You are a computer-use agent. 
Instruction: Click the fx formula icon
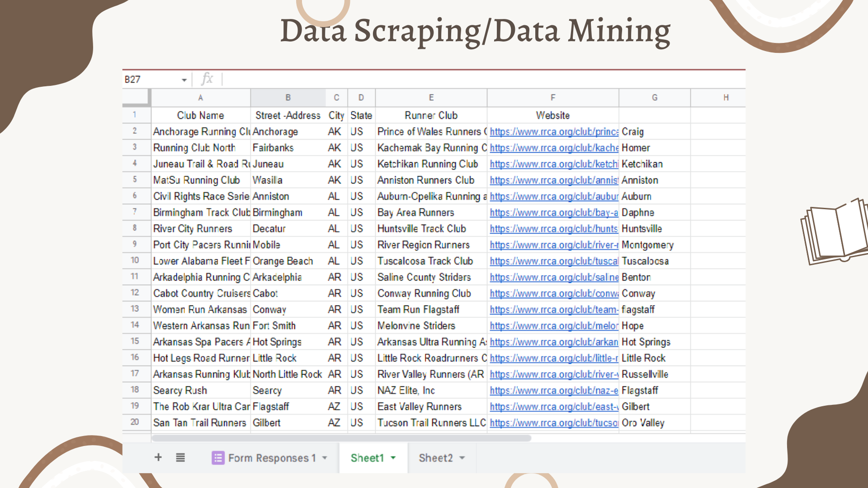click(x=207, y=79)
